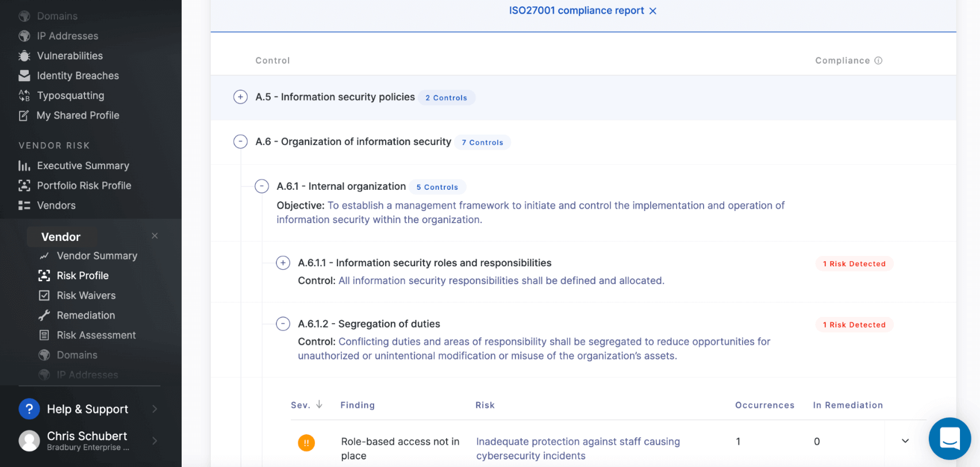
Task: Click My Shared Profile label
Action: (78, 116)
